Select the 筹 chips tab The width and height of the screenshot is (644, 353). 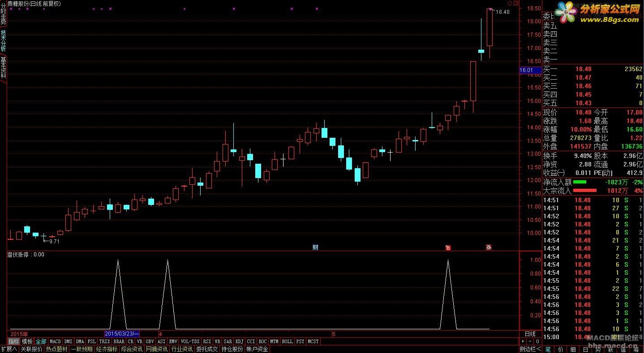tap(636, 349)
